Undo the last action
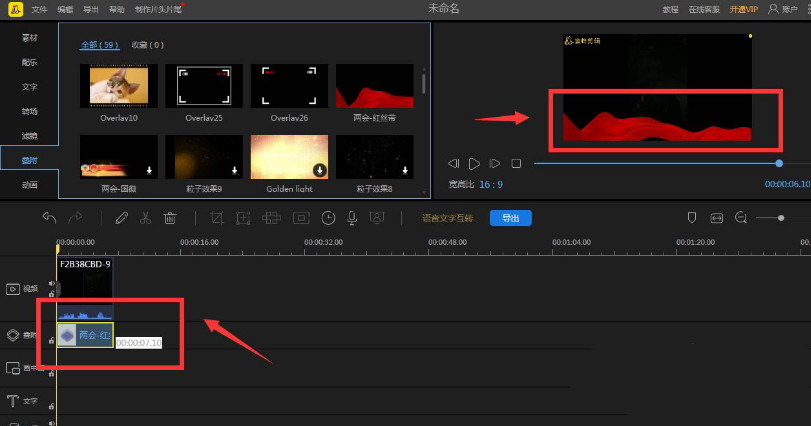The image size is (811, 426). tap(49, 218)
